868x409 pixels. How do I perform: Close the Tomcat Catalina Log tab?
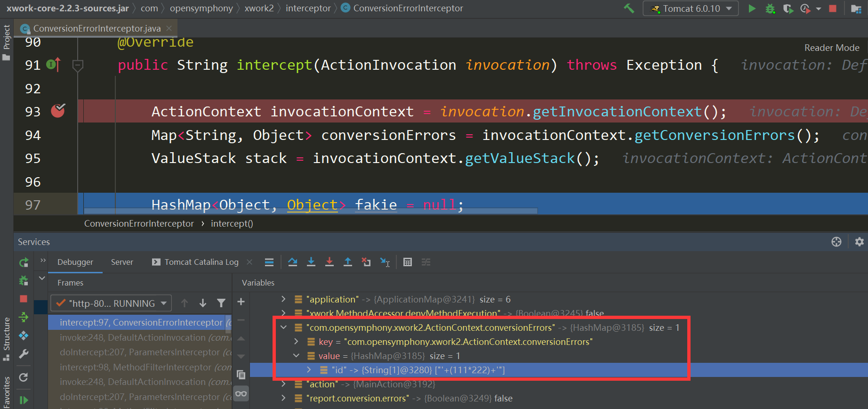point(249,262)
